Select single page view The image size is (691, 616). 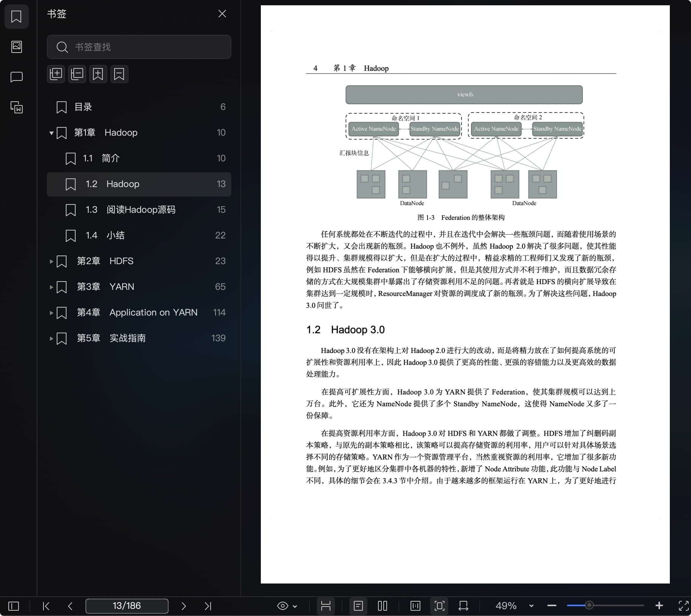pos(358,606)
